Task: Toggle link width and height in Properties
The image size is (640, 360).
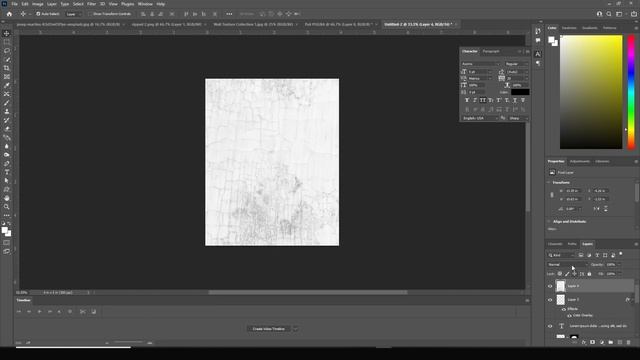Action: 552,195
